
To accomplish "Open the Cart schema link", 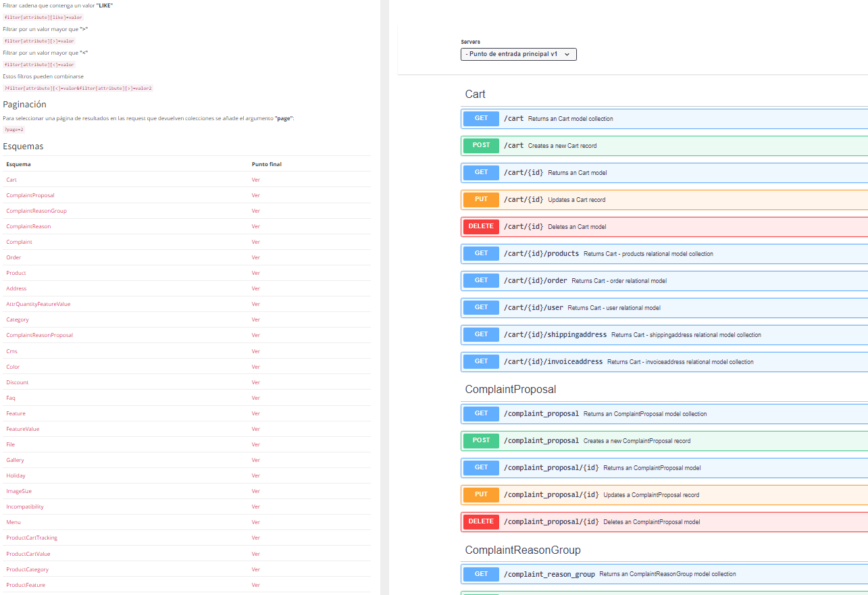I will click(x=11, y=180).
